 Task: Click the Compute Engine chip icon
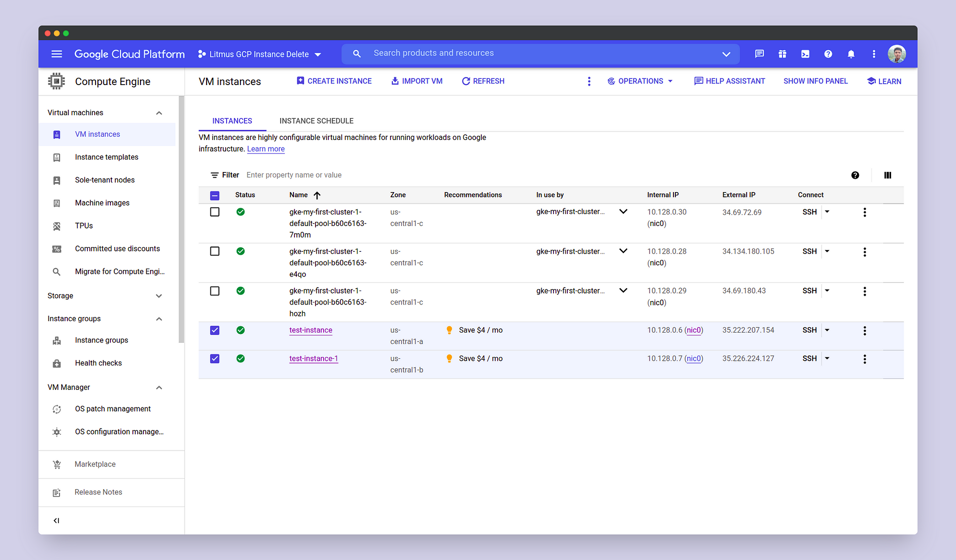(x=56, y=81)
